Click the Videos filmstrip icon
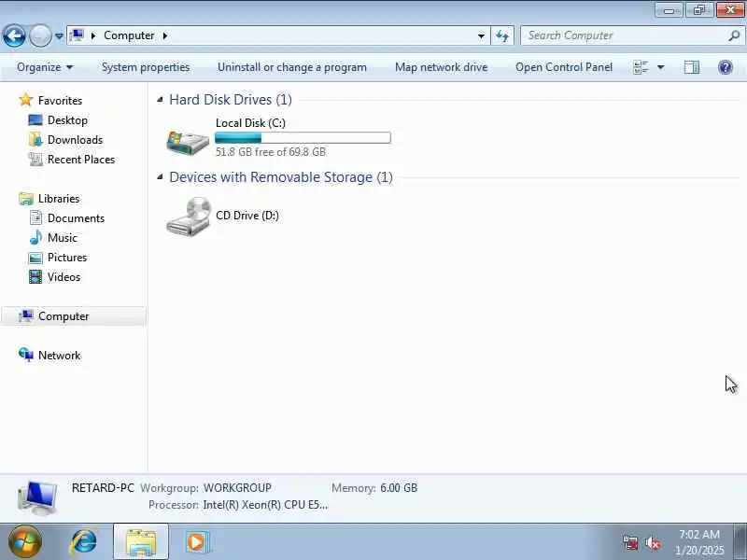The height and width of the screenshot is (560, 747). coord(35,276)
